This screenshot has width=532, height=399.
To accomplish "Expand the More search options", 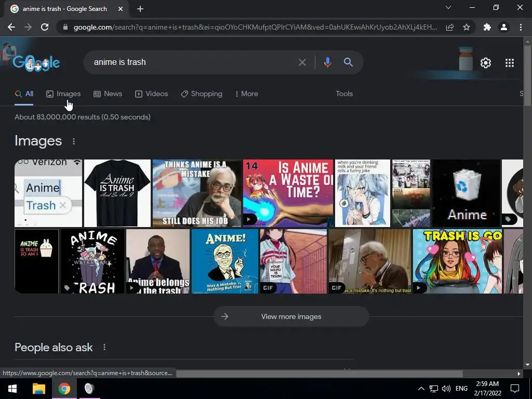I will (x=246, y=94).
